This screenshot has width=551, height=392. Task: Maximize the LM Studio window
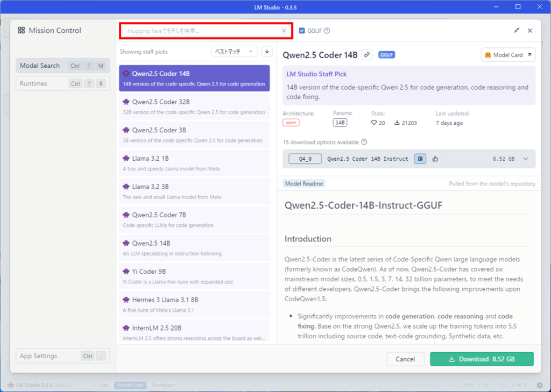[x=518, y=6]
